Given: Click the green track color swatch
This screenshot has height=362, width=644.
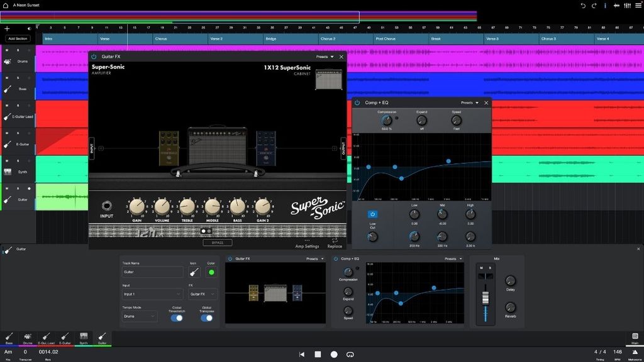Looking at the screenshot, I should click(x=211, y=271).
